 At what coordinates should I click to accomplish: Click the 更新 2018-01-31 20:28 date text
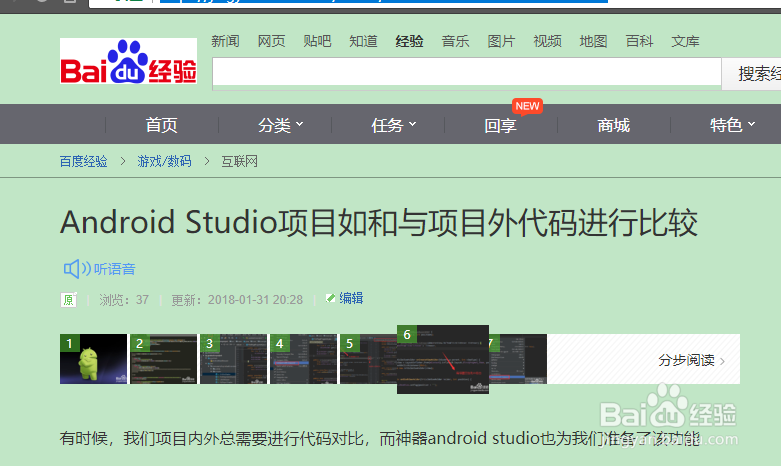[x=237, y=300]
